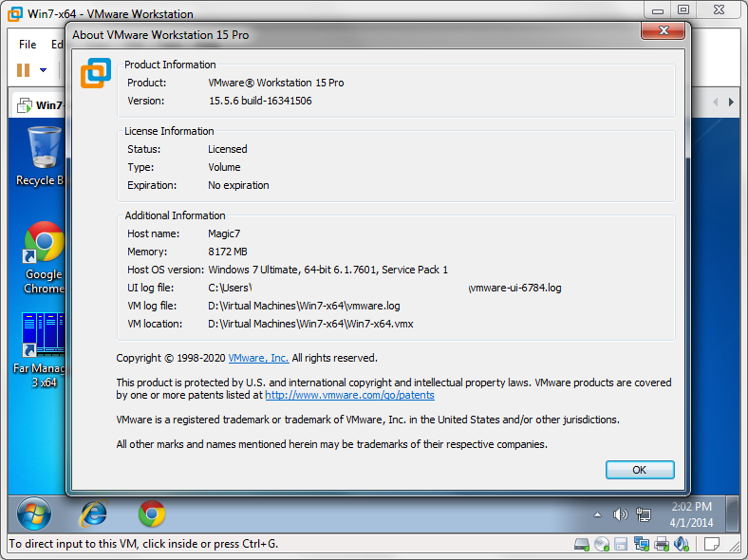Click the VM log file path vmware.log
The width and height of the screenshot is (748, 560).
point(304,306)
